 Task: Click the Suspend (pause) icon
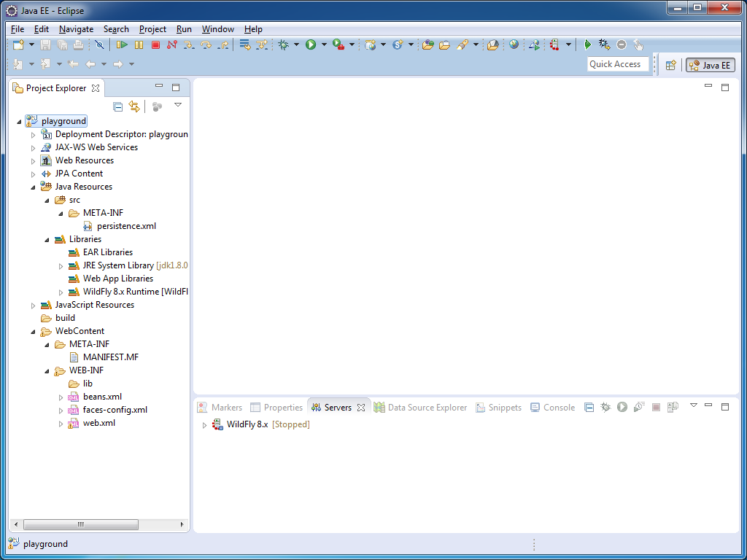[x=139, y=44]
